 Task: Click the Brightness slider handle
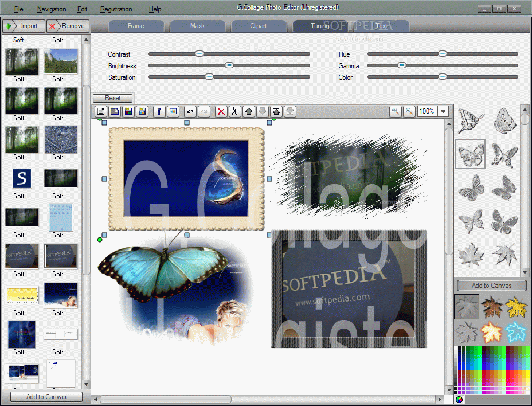pos(229,65)
